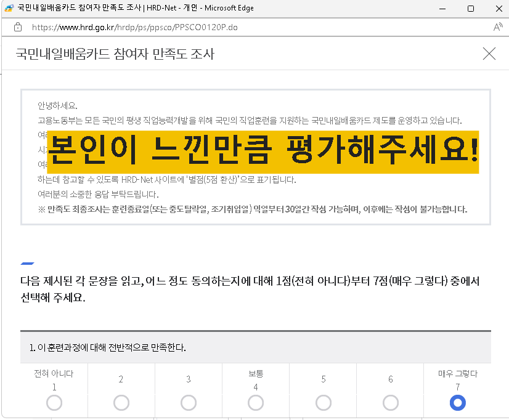This screenshot has height=420, width=509.
Task: Select rating 2 radio button
Action: coord(121,403)
